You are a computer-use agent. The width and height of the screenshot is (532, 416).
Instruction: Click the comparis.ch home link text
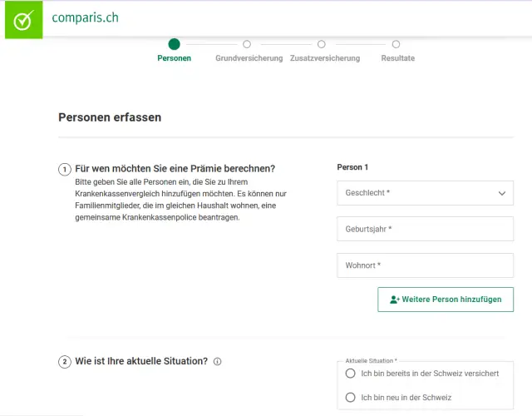click(85, 17)
